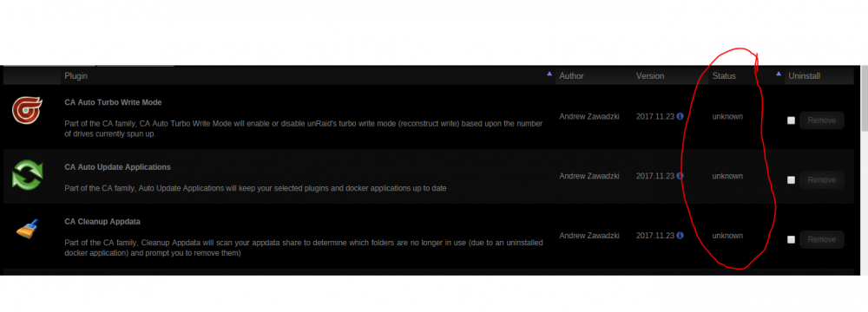Click version 2017.11.23 of CA Cleanup Appdata

click(654, 236)
